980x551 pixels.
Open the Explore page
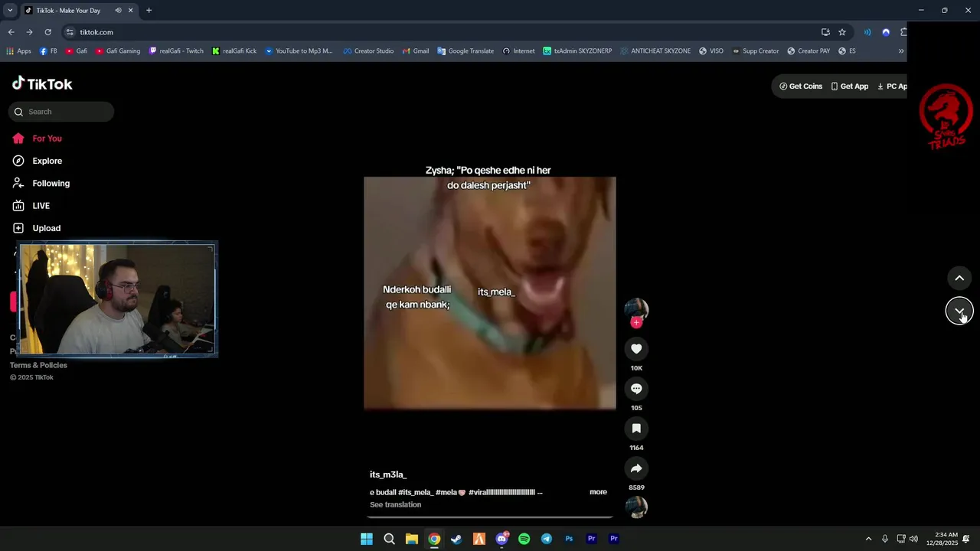point(37,161)
